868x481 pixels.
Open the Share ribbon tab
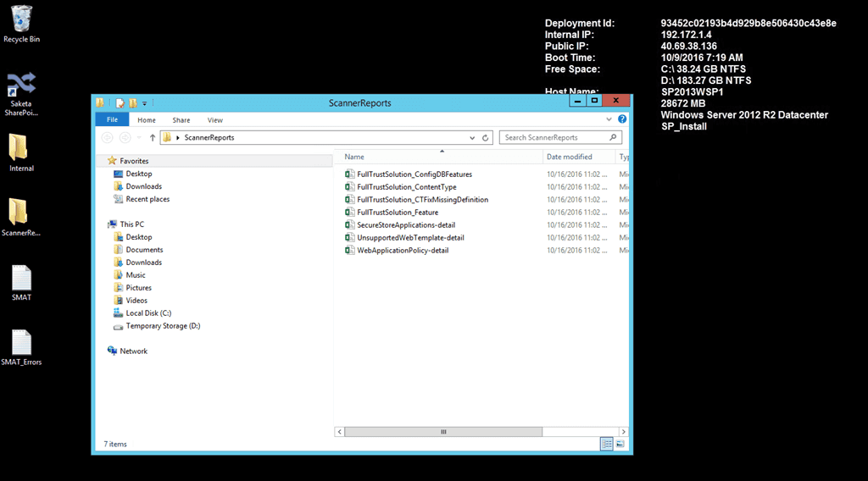coord(181,120)
